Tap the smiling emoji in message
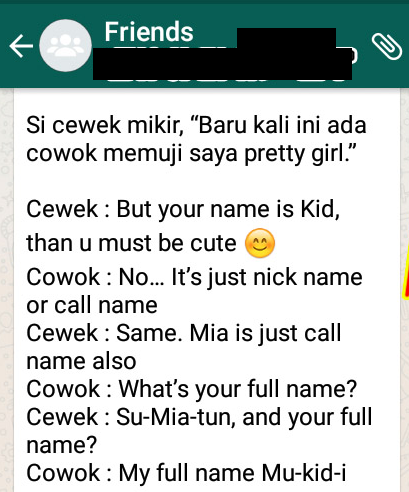This screenshot has width=409, height=492. click(260, 243)
